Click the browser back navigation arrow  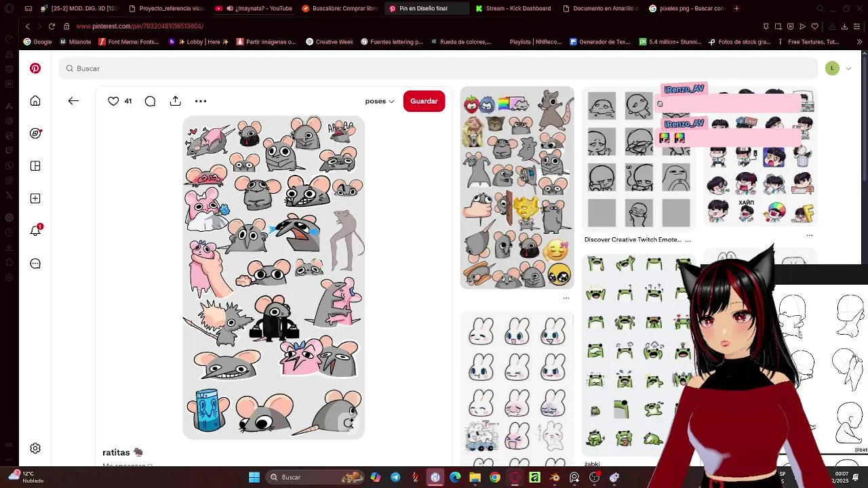point(27,26)
